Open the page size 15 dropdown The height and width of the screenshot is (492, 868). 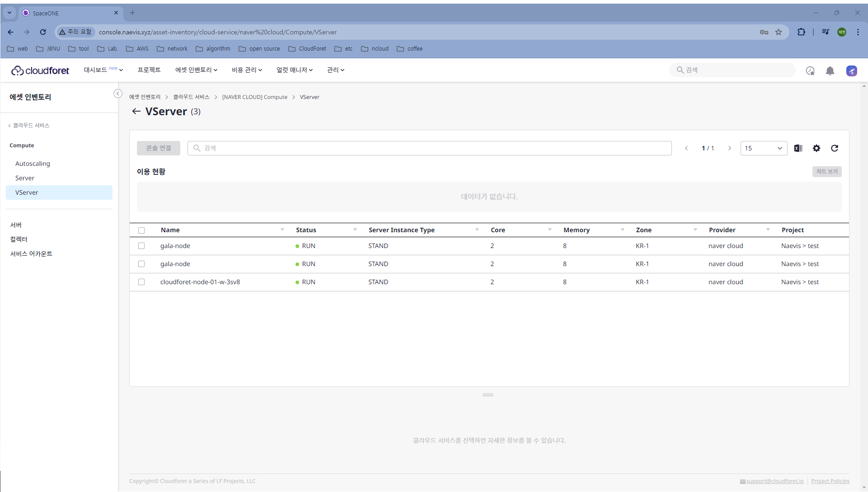tap(763, 148)
